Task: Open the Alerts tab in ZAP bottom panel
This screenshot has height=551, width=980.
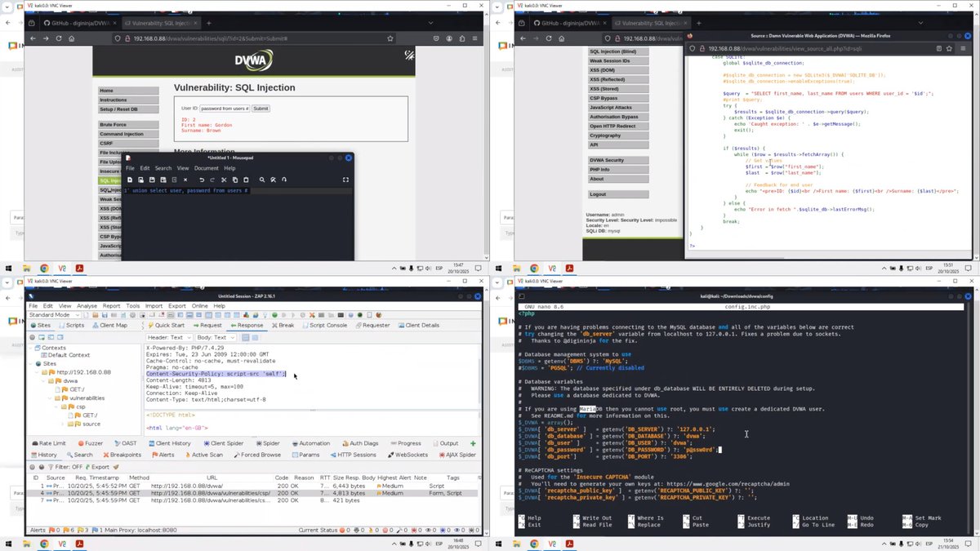Action: click(x=163, y=455)
